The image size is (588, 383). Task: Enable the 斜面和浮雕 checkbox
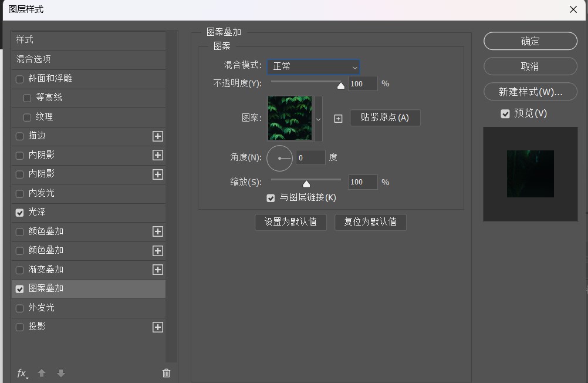[x=20, y=79]
